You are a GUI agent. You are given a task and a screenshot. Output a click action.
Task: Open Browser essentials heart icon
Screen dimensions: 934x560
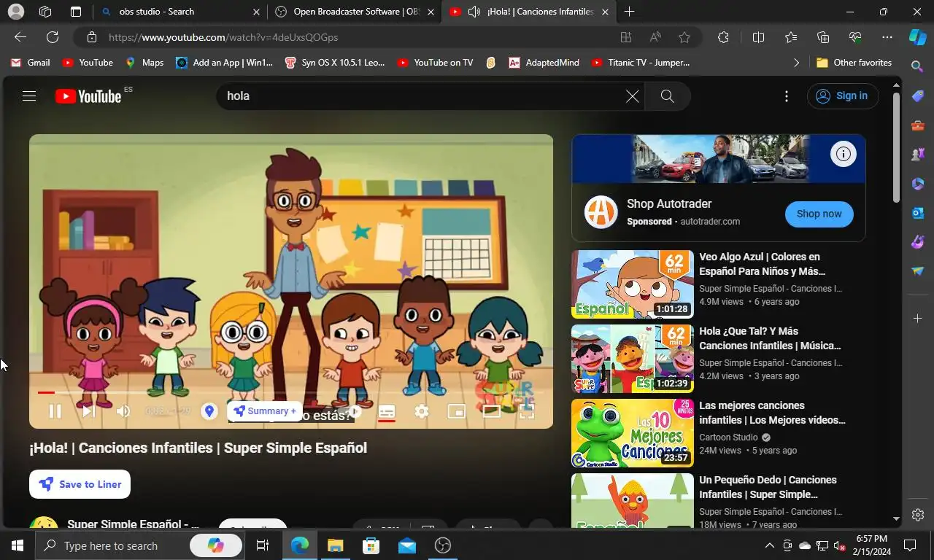click(855, 37)
